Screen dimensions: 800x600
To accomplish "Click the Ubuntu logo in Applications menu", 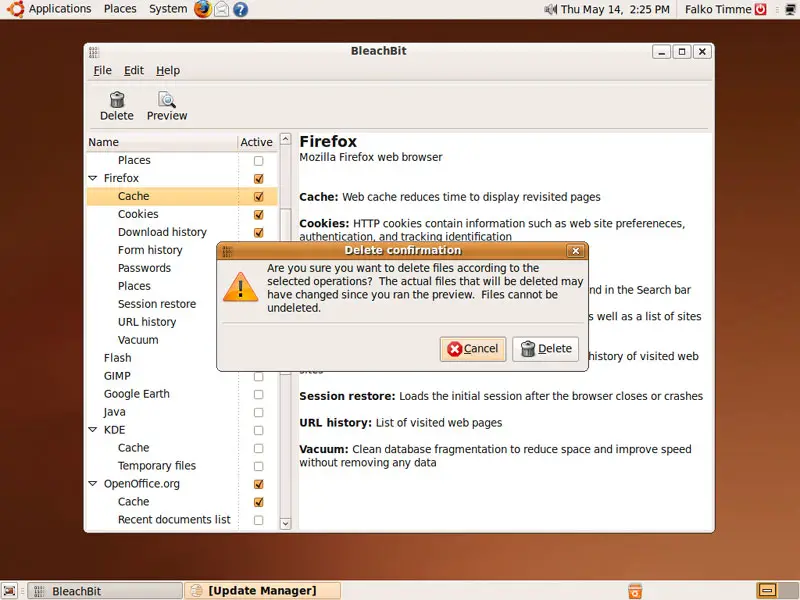I will 15,9.
